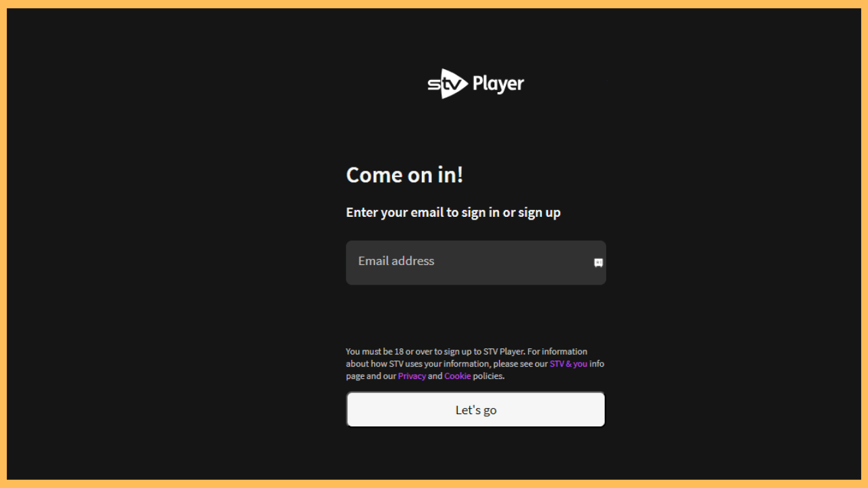Open the Cookie policy link
This screenshot has height=488, width=868.
(x=457, y=375)
